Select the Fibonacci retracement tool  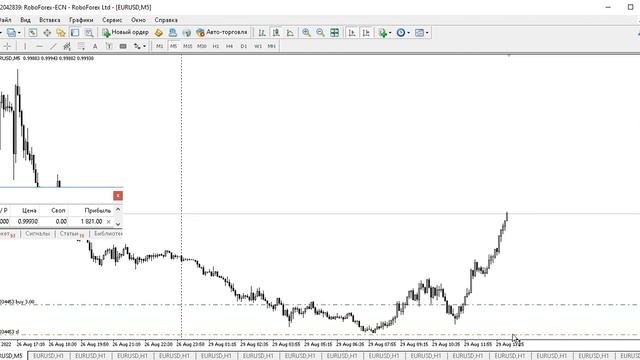81,46
